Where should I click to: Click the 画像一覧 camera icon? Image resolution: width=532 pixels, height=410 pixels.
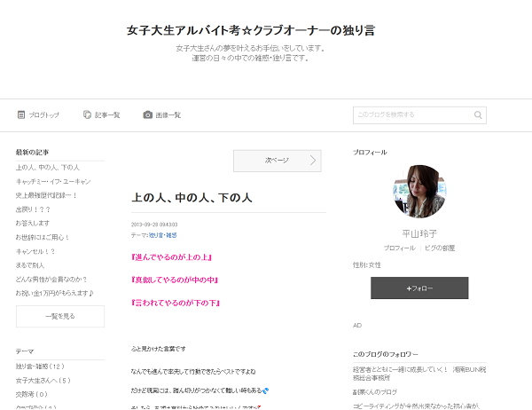tap(148, 114)
